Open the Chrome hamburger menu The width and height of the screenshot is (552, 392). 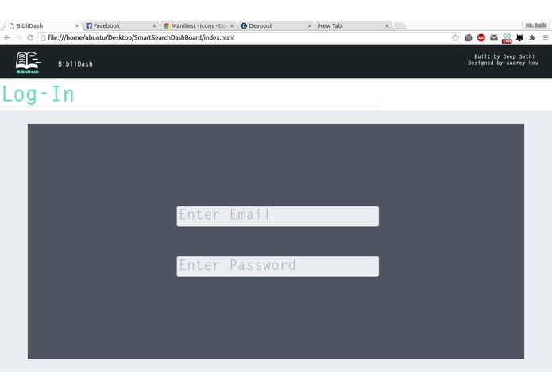coord(546,37)
